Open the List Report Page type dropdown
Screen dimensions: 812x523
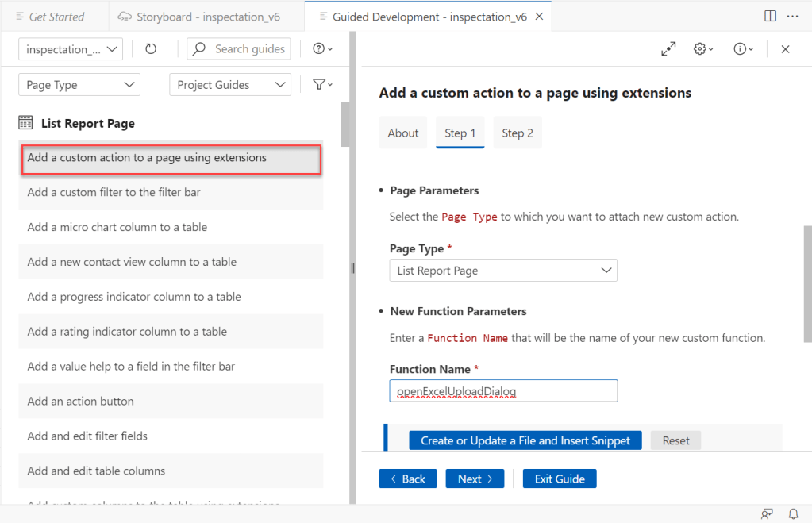click(x=503, y=271)
